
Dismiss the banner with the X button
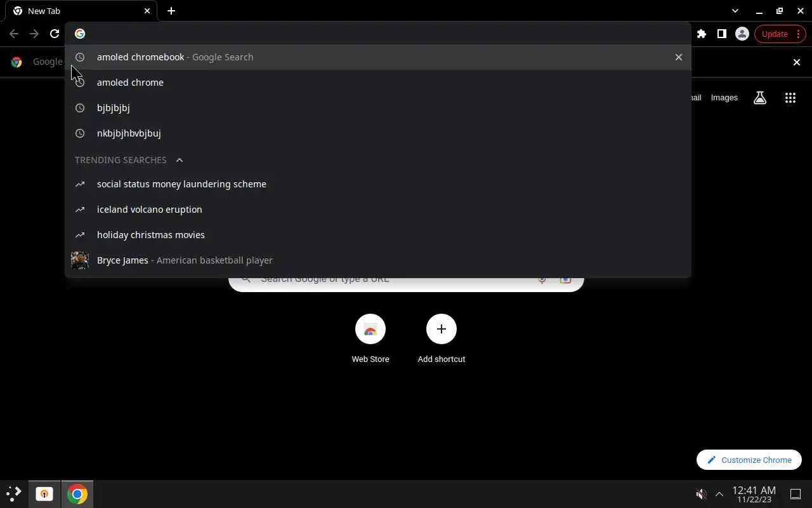tap(797, 62)
